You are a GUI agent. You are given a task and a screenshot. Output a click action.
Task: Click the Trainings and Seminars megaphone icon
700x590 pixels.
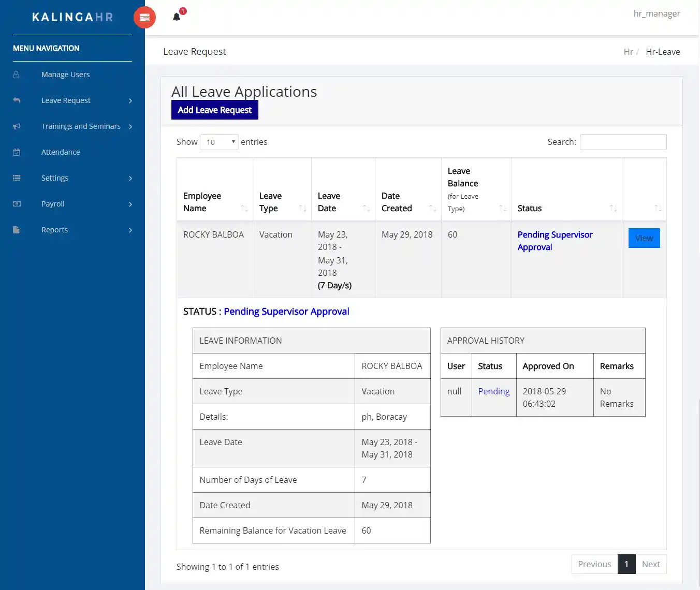[17, 126]
